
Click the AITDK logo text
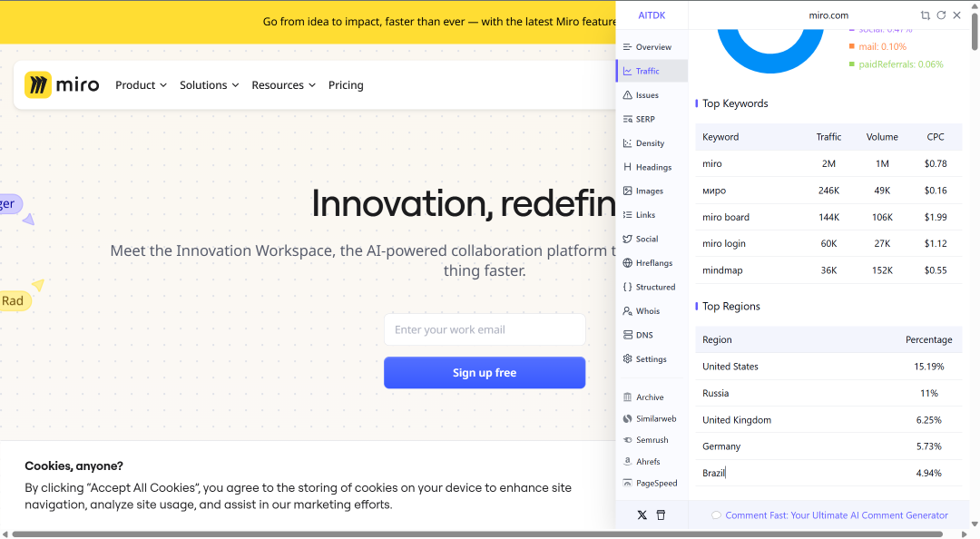652,15
